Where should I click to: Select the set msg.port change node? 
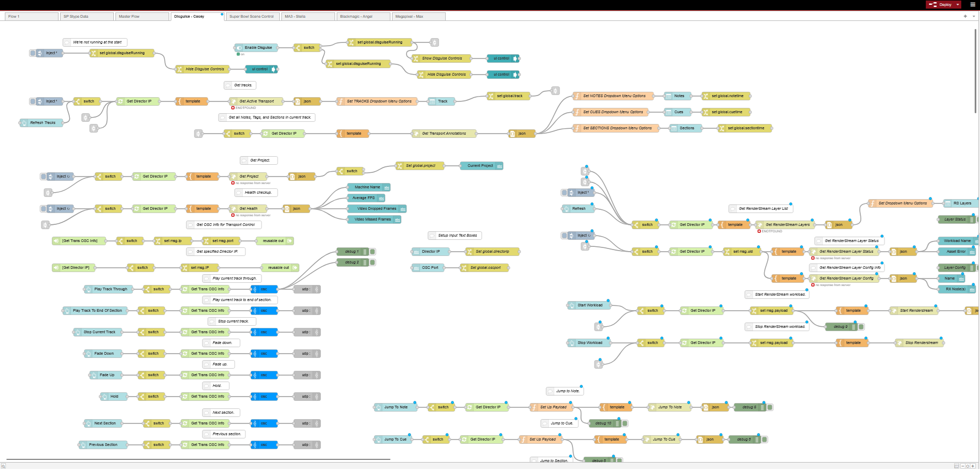[221, 241]
